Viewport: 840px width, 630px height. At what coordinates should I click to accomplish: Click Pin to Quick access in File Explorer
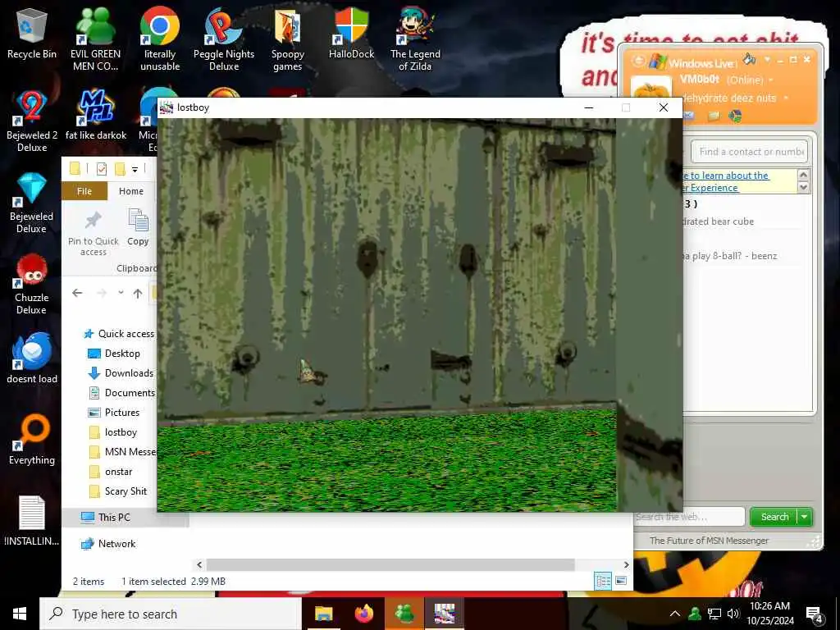[94, 233]
